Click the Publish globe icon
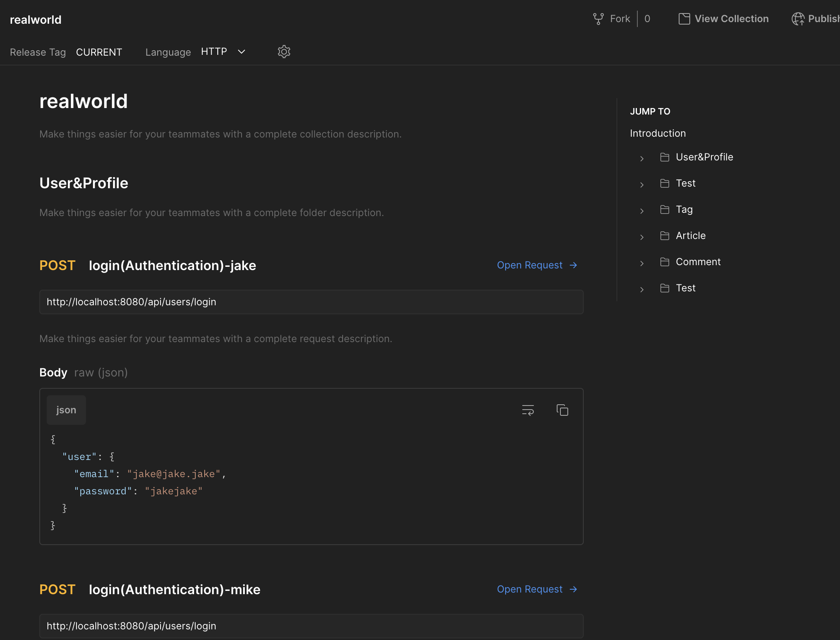 click(x=797, y=19)
